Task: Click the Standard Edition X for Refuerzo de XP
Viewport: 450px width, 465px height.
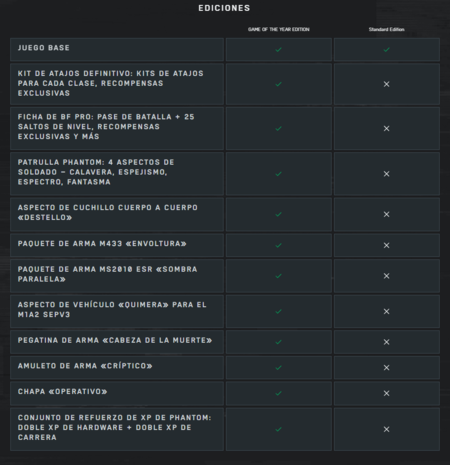Action: [x=386, y=429]
